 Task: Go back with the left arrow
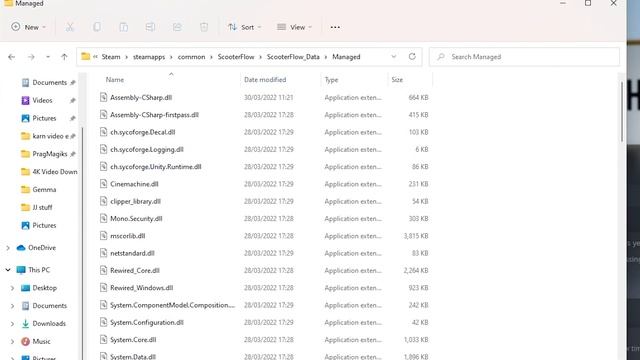coord(11,57)
